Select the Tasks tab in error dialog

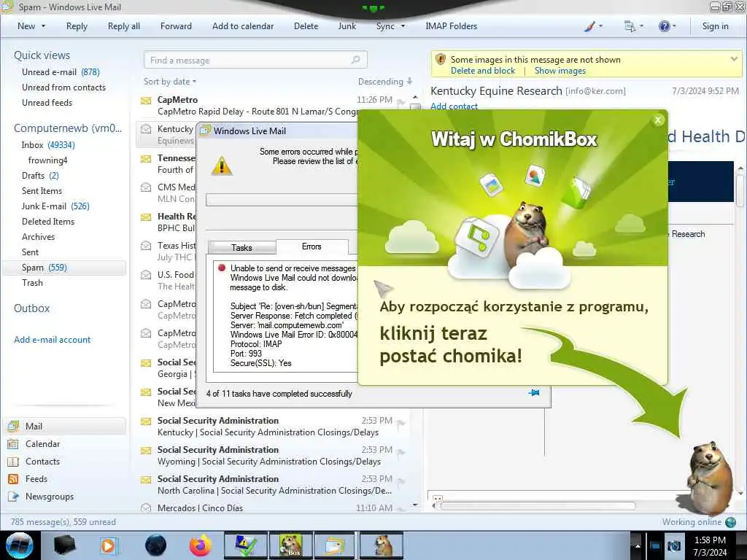(241, 248)
